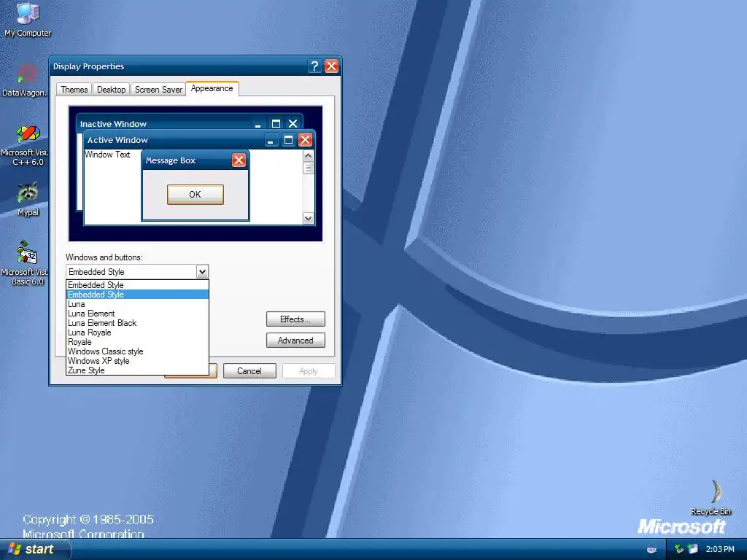747x560 pixels.
Task: Switch to the Themes tab
Action: click(74, 90)
